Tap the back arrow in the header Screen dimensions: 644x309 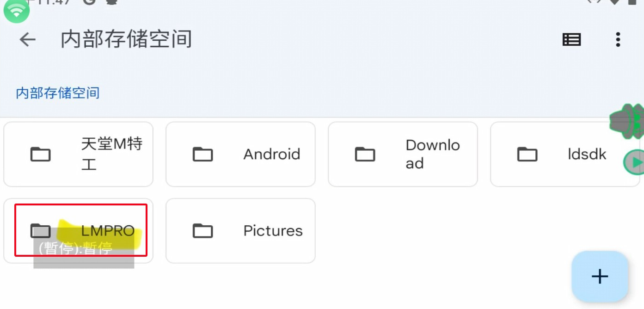click(x=27, y=40)
